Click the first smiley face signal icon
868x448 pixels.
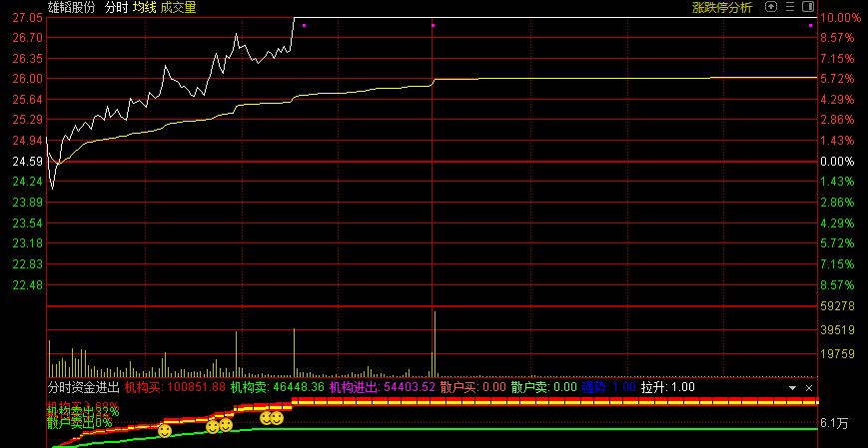coord(165,430)
